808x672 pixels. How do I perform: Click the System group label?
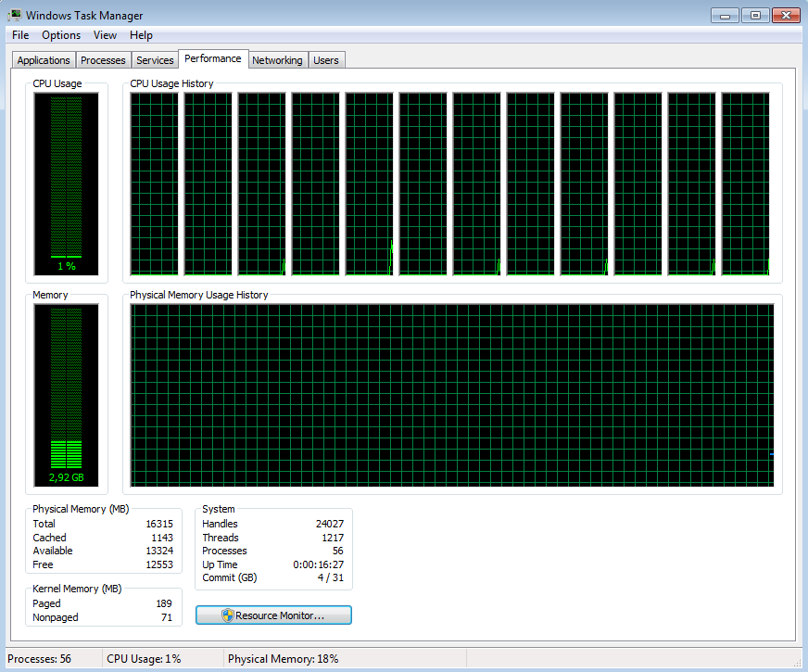(219, 509)
